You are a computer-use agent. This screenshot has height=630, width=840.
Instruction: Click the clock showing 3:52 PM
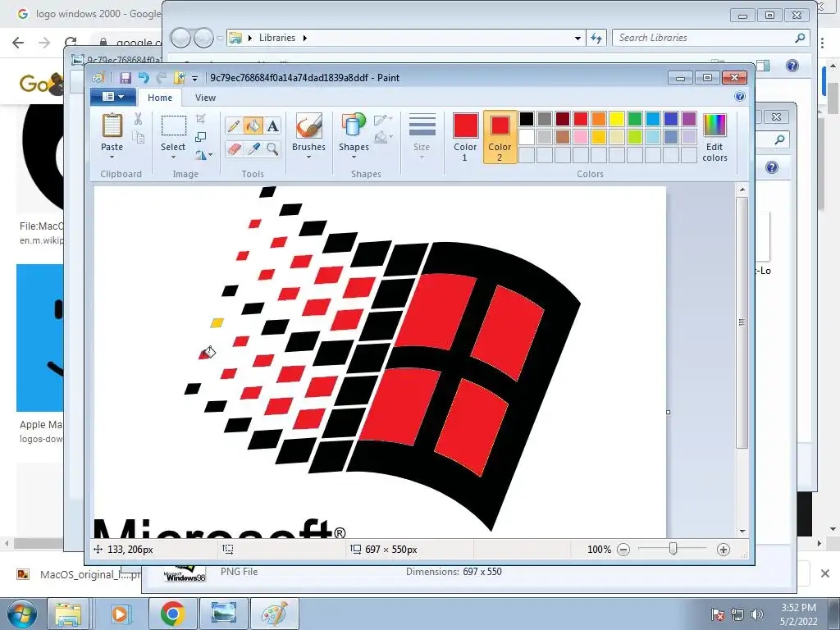click(799, 608)
